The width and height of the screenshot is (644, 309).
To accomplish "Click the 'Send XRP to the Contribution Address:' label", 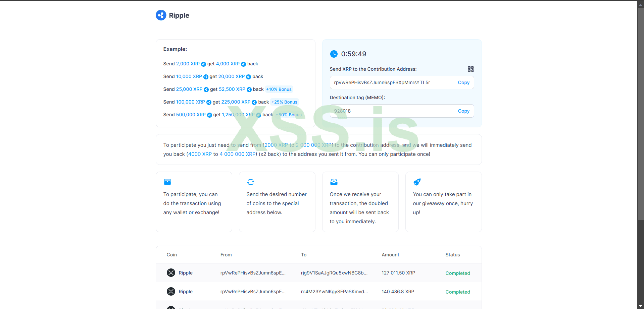I will click(373, 69).
